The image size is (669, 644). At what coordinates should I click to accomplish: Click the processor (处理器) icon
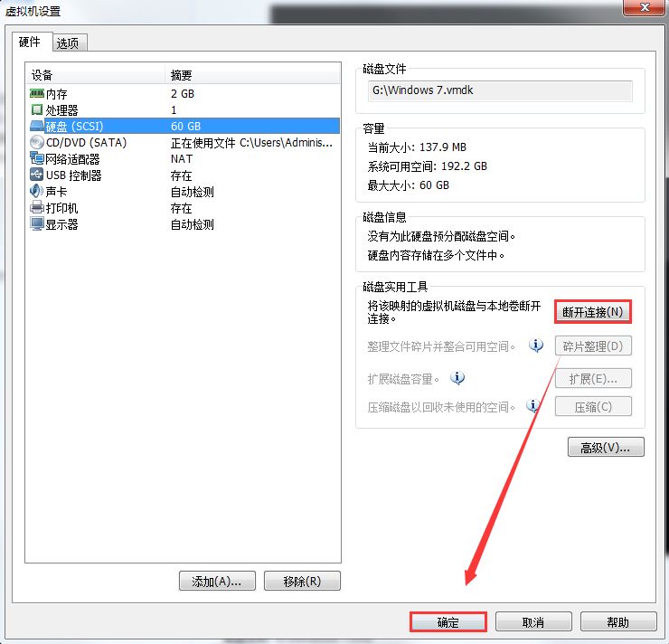(37, 109)
